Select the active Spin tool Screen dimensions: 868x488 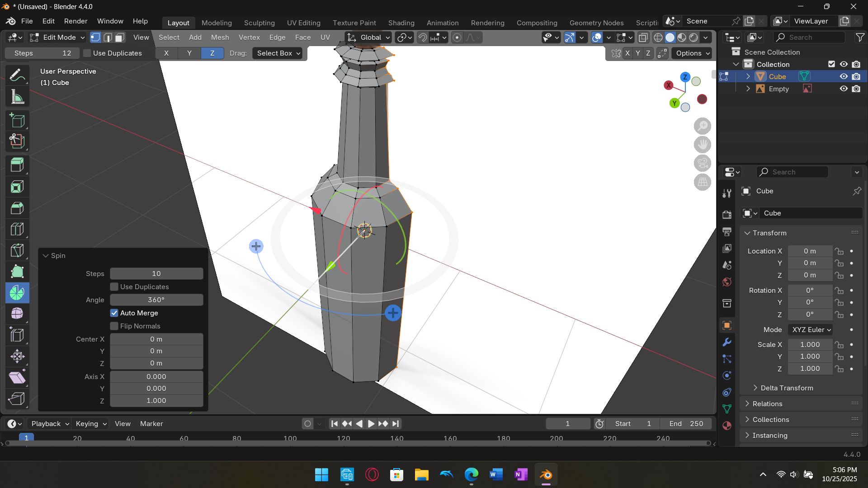pos(17,293)
